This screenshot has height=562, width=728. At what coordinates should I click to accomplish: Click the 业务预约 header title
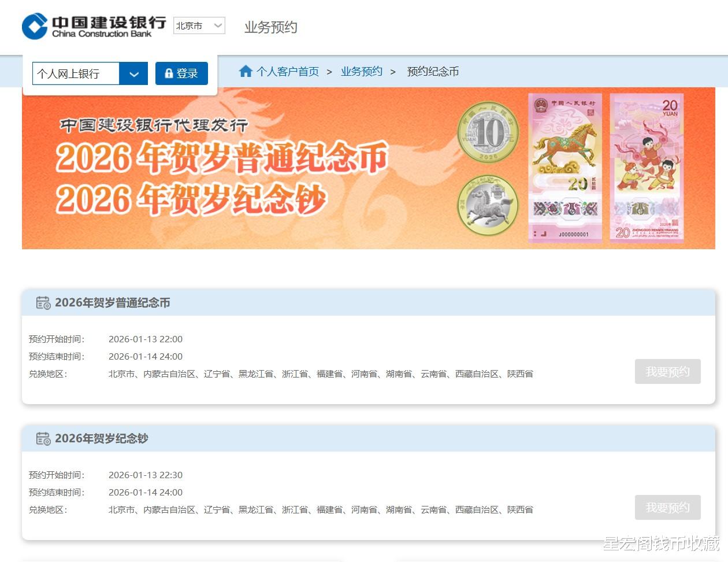tap(270, 27)
